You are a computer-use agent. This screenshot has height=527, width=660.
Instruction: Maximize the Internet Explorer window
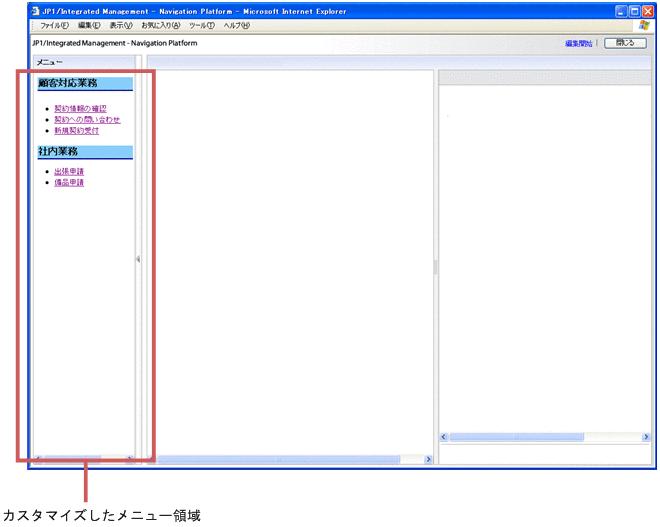pos(634,11)
